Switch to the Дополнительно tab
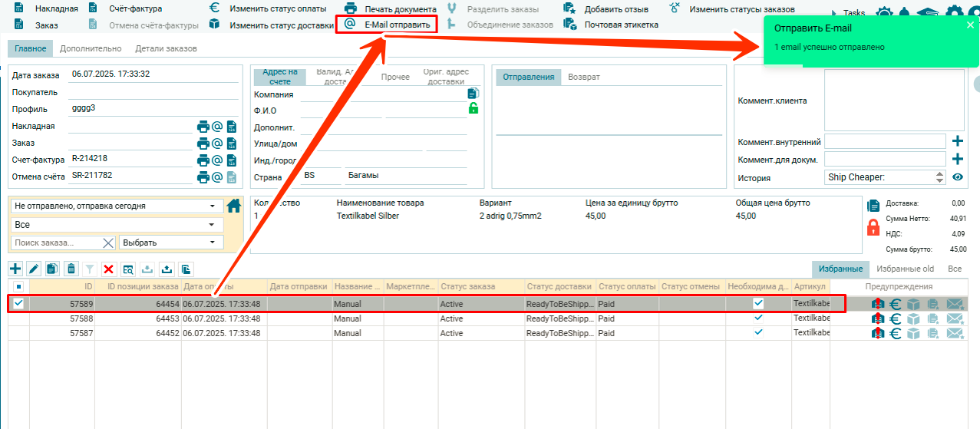 coord(91,48)
